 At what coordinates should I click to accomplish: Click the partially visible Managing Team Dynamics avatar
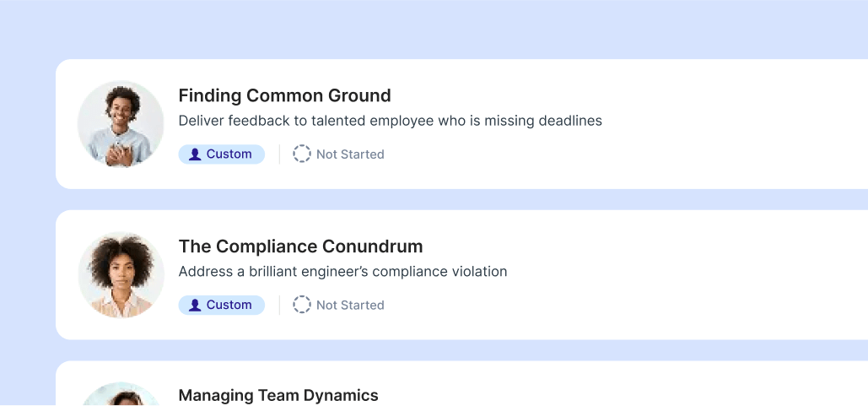121,395
